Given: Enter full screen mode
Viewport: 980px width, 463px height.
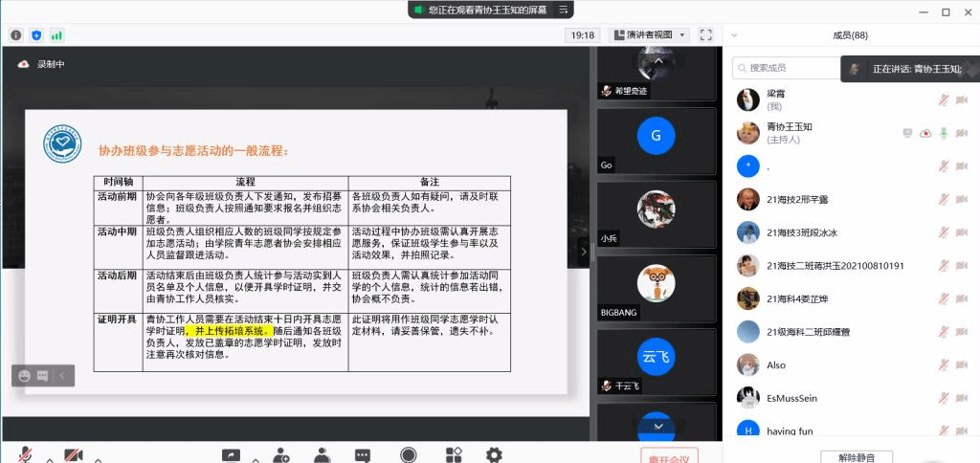Looking at the screenshot, I should (x=706, y=34).
